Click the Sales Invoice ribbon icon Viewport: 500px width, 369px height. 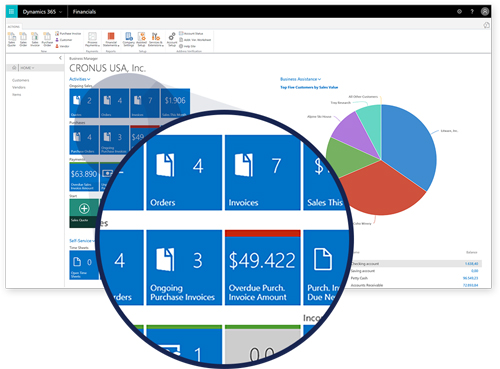35,39
